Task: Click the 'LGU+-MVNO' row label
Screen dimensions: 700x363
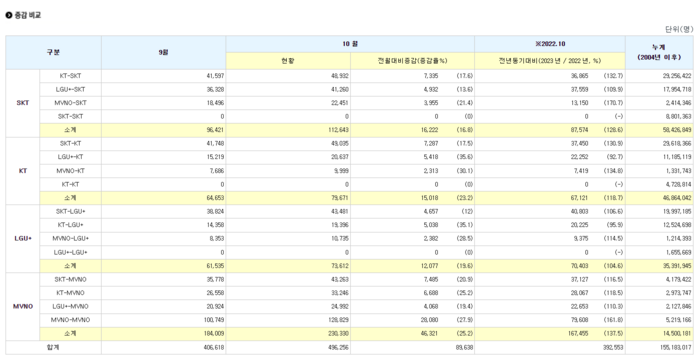Action: (x=71, y=307)
